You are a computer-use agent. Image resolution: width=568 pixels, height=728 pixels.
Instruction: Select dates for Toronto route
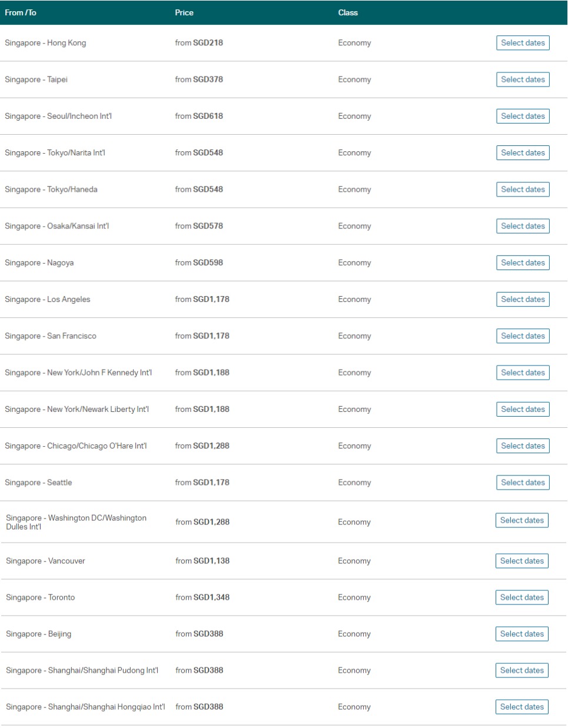pyautogui.click(x=522, y=597)
